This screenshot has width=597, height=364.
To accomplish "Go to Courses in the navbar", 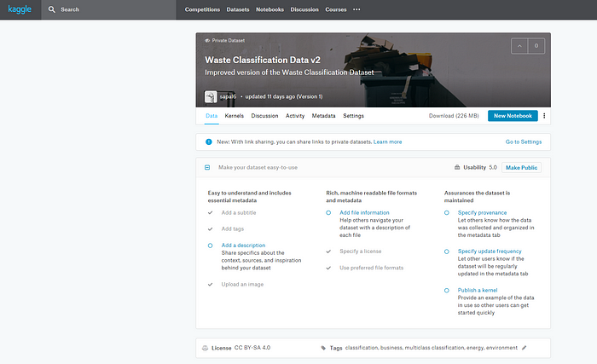I will [x=336, y=9].
